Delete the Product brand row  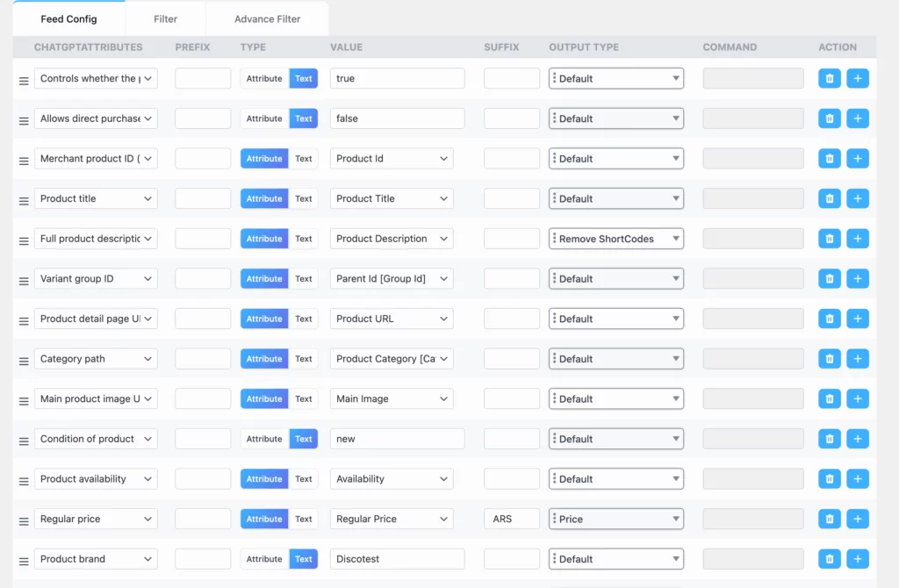[829, 559]
